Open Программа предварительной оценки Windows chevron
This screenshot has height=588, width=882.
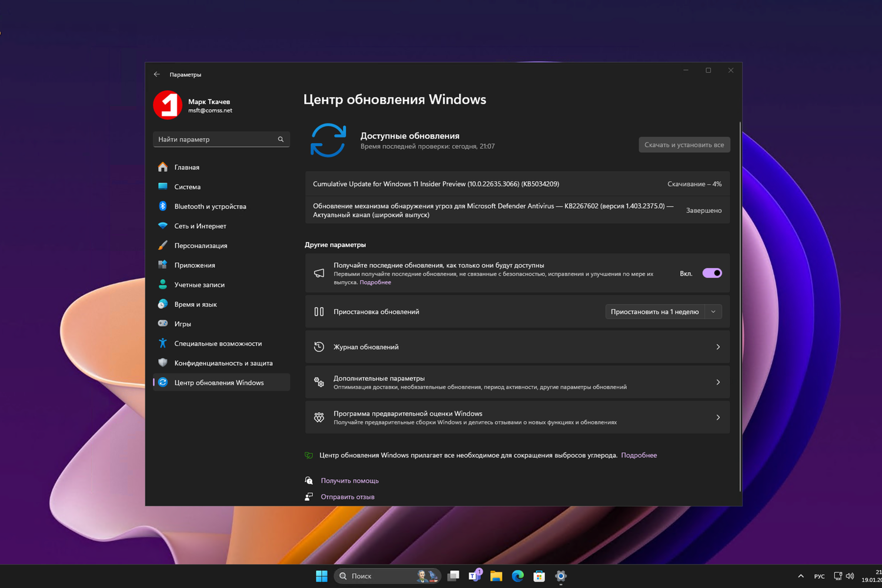pyautogui.click(x=718, y=417)
